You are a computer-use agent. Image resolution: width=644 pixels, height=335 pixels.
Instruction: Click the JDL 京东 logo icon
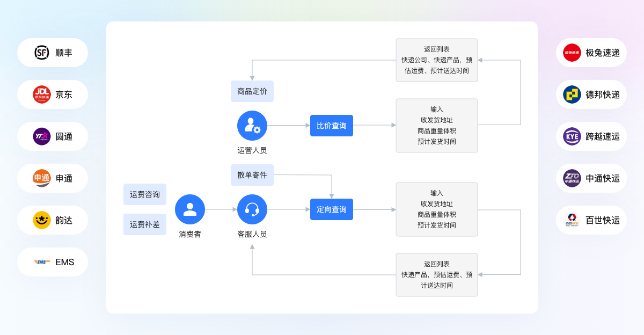(42, 94)
